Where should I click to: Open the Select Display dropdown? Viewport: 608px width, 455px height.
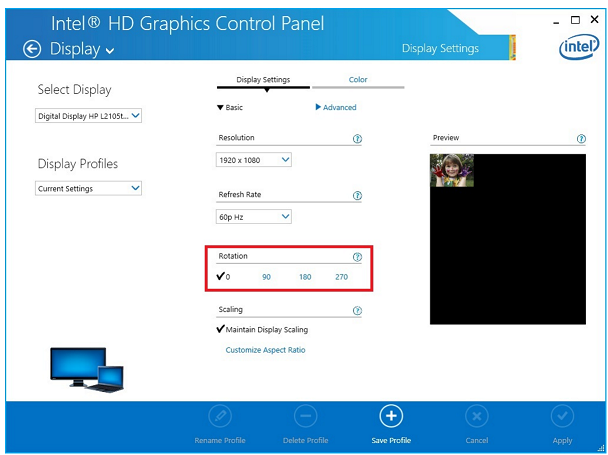pyautogui.click(x=88, y=116)
